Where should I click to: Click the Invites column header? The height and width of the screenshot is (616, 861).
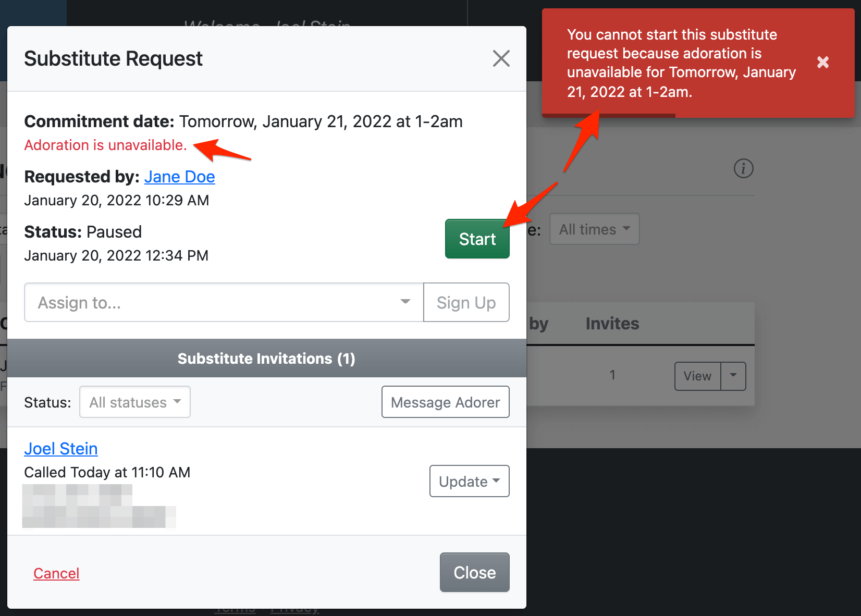[x=612, y=324]
